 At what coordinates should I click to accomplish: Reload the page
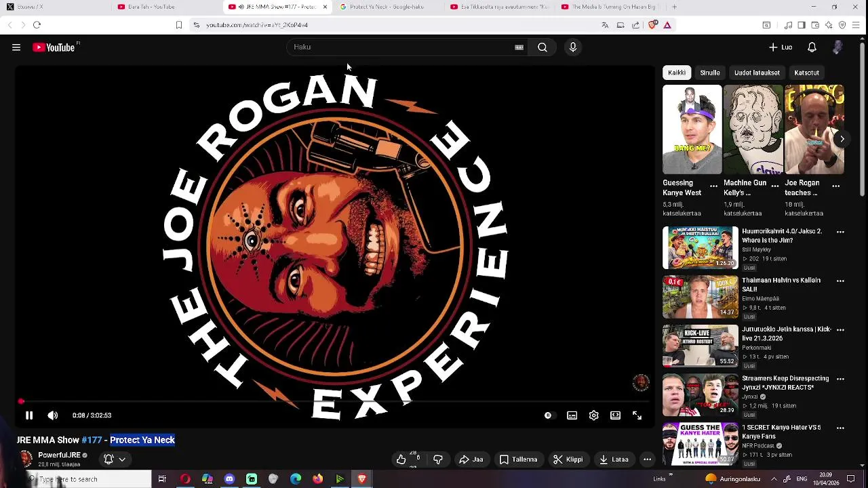37,25
